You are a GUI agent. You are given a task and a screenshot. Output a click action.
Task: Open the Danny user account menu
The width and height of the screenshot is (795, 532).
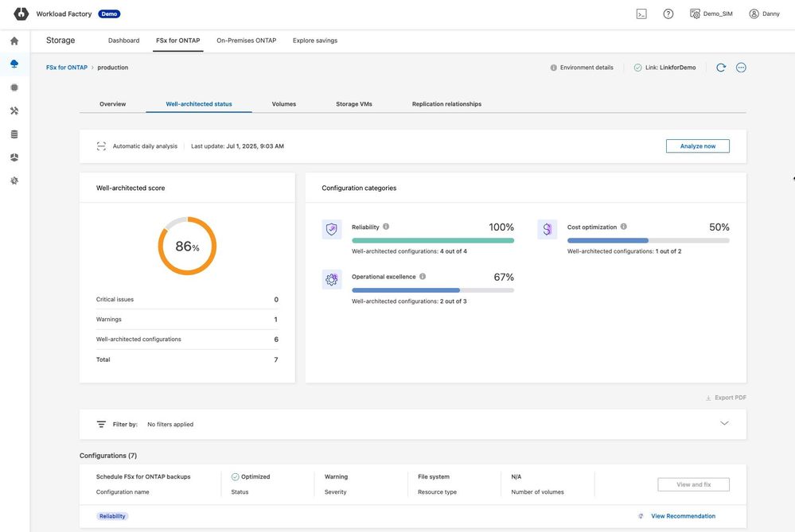764,14
